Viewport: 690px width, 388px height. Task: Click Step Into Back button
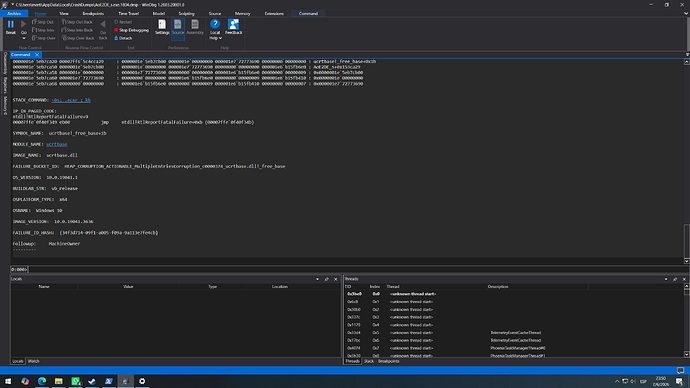[77, 30]
